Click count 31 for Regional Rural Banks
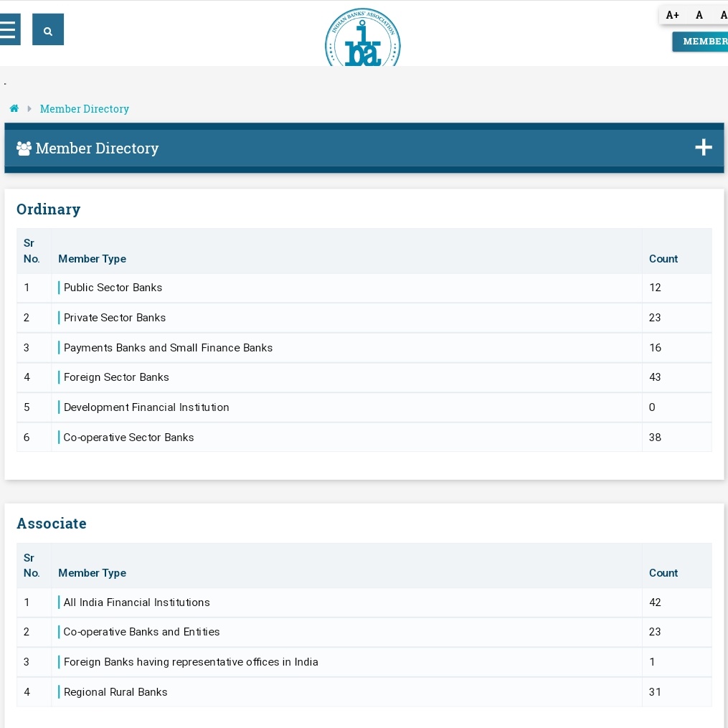728x728 pixels. tap(655, 692)
